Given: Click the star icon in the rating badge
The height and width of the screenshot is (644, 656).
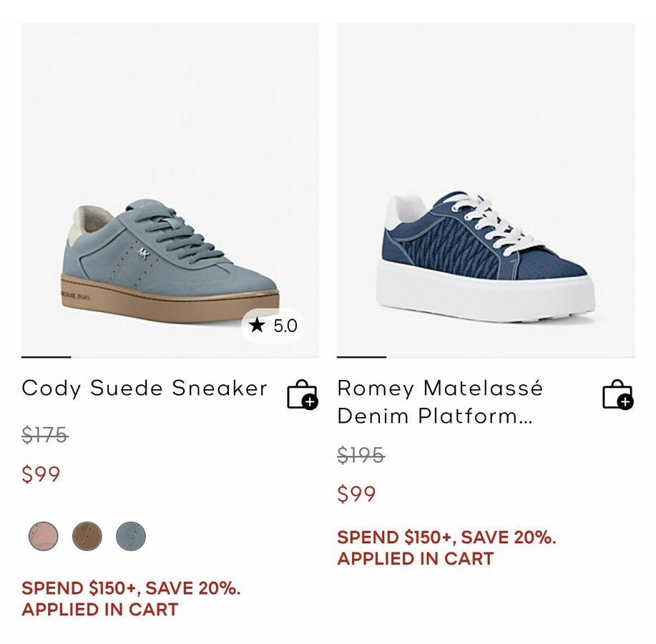Looking at the screenshot, I should pos(257,326).
